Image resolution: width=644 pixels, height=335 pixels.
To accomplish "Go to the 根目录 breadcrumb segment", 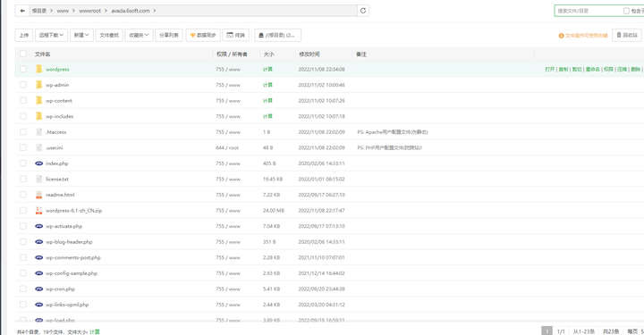I will 39,11.
